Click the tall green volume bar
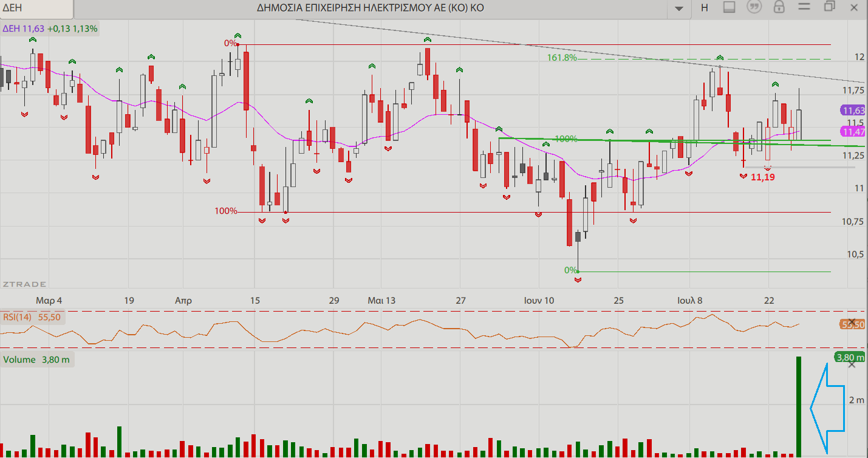The image size is (868, 458). [x=799, y=406]
